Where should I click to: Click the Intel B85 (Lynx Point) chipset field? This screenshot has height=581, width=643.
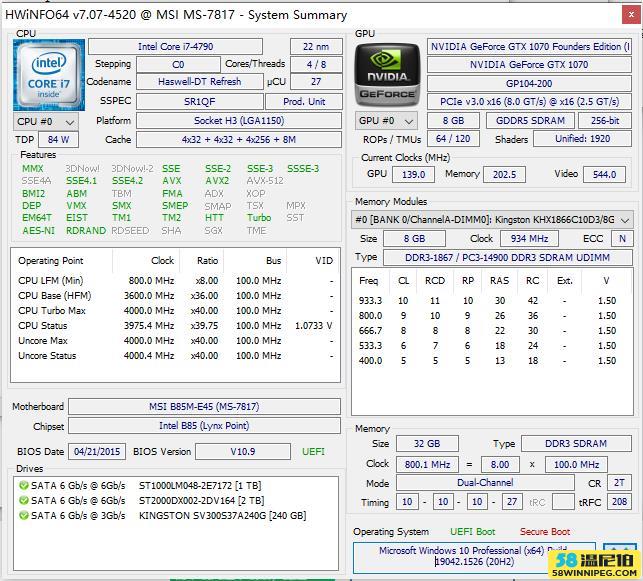[204, 426]
